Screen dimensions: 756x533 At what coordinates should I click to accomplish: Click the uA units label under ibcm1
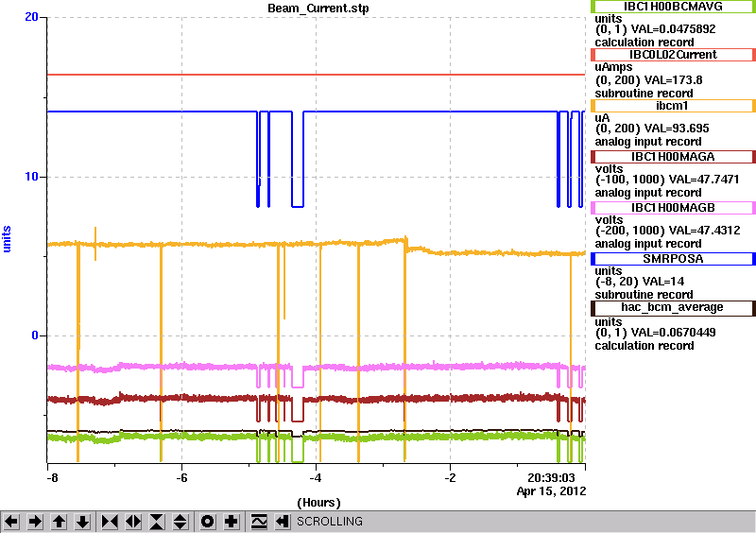tap(602, 118)
